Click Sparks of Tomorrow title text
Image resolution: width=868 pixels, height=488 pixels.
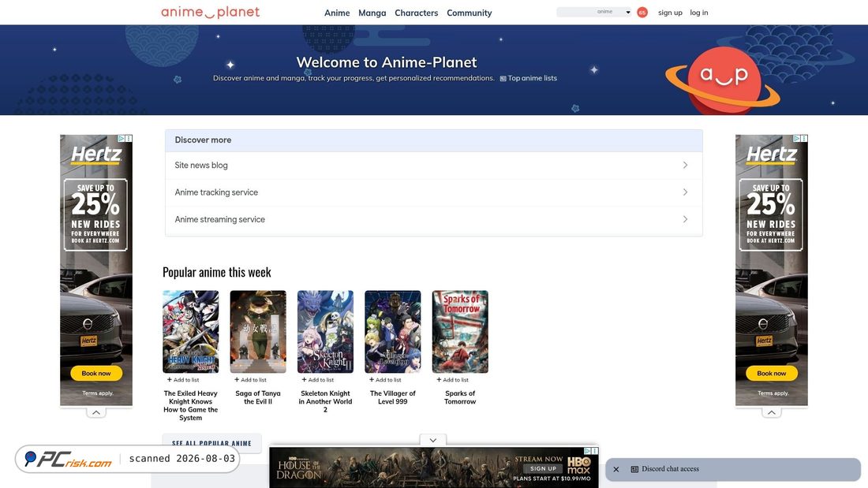coord(460,397)
